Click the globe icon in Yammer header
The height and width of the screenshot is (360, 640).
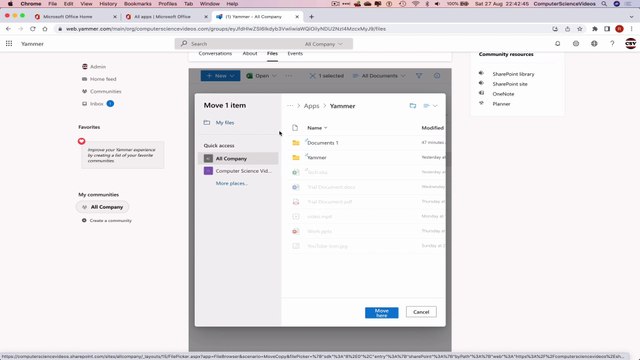594,44
